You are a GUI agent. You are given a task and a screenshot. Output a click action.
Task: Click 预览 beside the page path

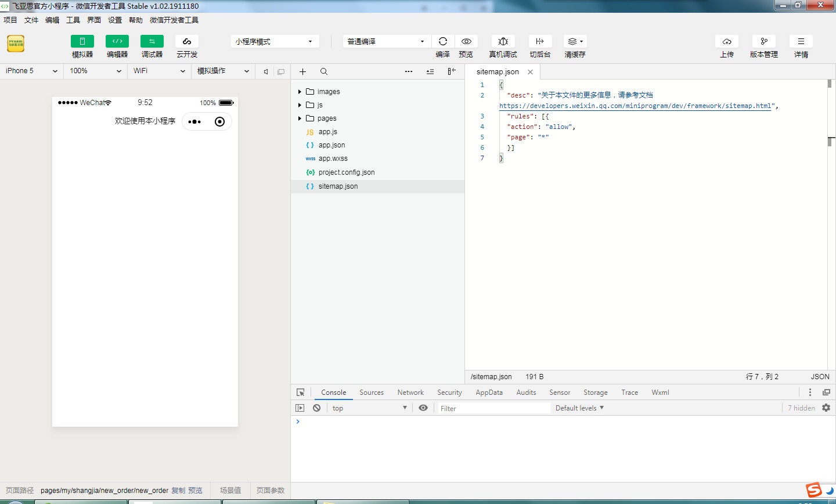[195, 491]
